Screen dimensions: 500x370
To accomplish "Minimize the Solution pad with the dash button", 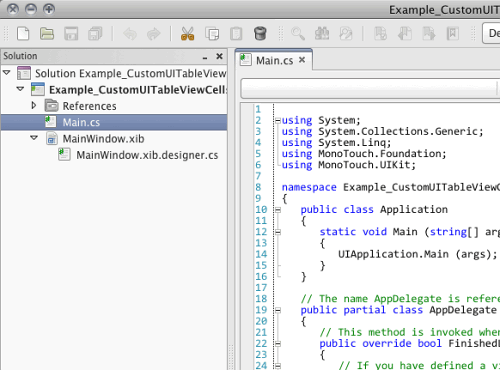I will tap(205, 58).
